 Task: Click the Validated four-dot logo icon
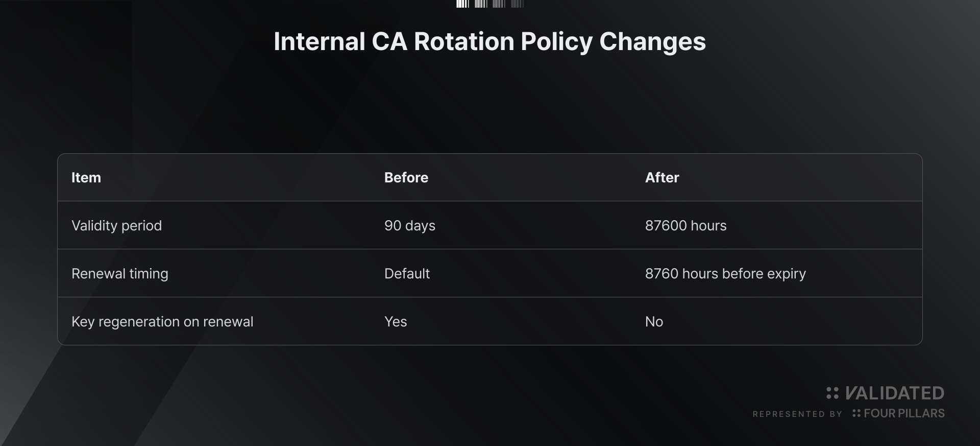[832, 393]
